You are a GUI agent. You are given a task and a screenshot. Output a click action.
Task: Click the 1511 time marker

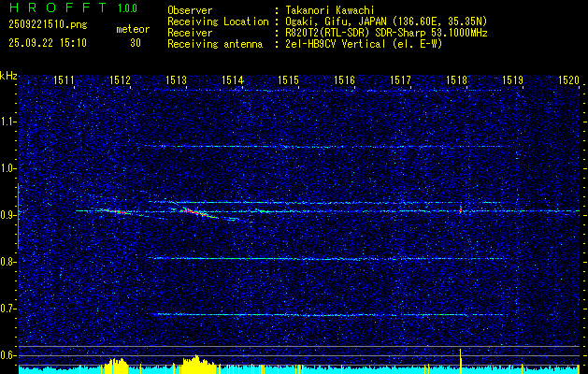[x=65, y=81]
